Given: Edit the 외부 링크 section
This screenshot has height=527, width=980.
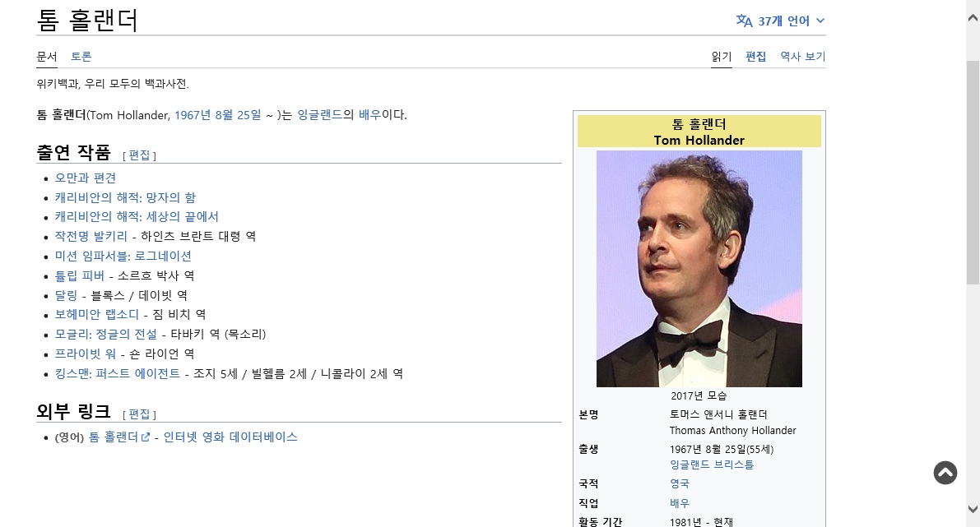Looking at the screenshot, I should (x=139, y=414).
